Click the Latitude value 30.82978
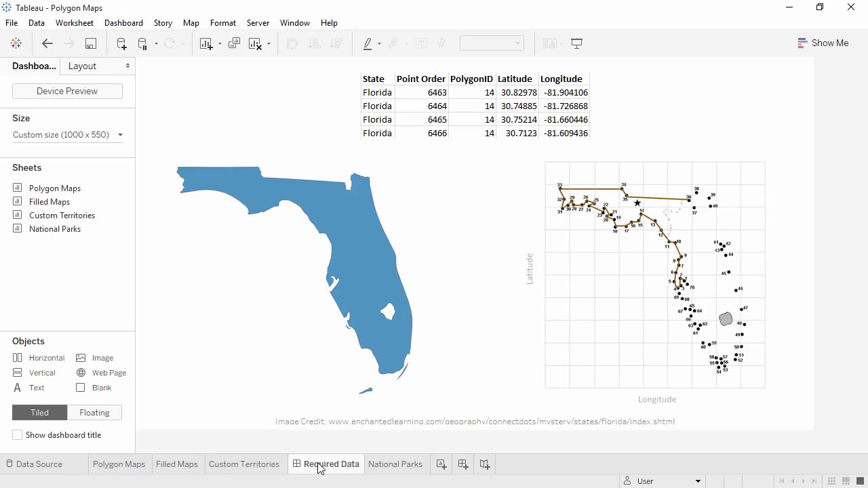Image resolution: width=868 pixels, height=488 pixels. [x=519, y=93]
